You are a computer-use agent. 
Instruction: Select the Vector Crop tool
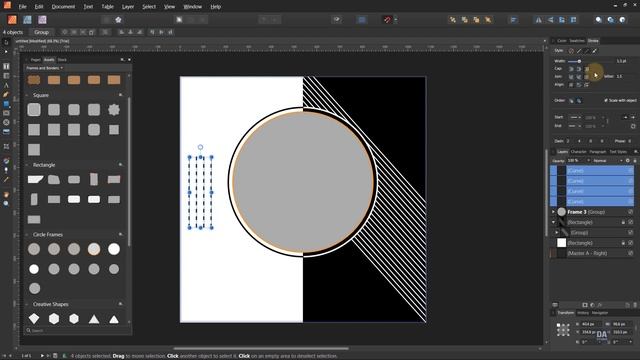click(x=6, y=146)
